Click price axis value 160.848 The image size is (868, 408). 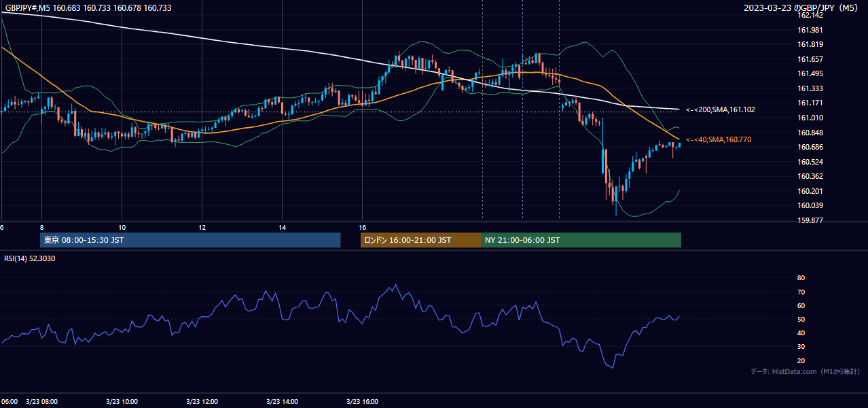click(810, 133)
